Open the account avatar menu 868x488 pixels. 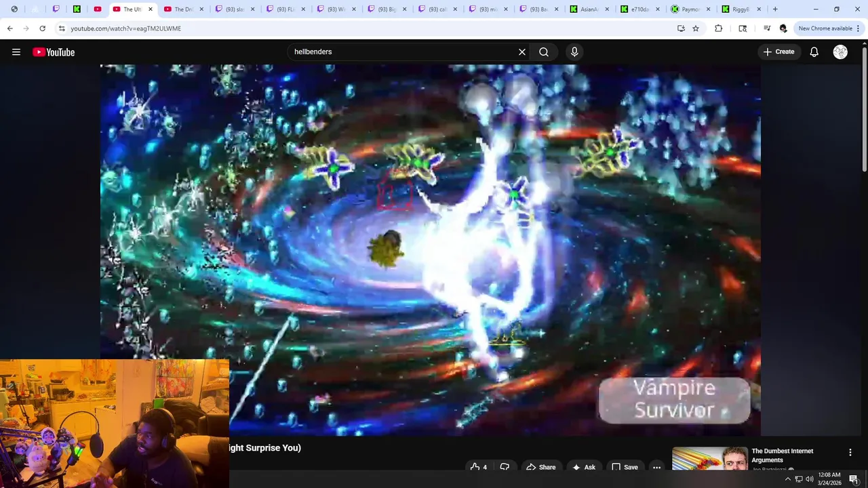pyautogui.click(x=840, y=52)
